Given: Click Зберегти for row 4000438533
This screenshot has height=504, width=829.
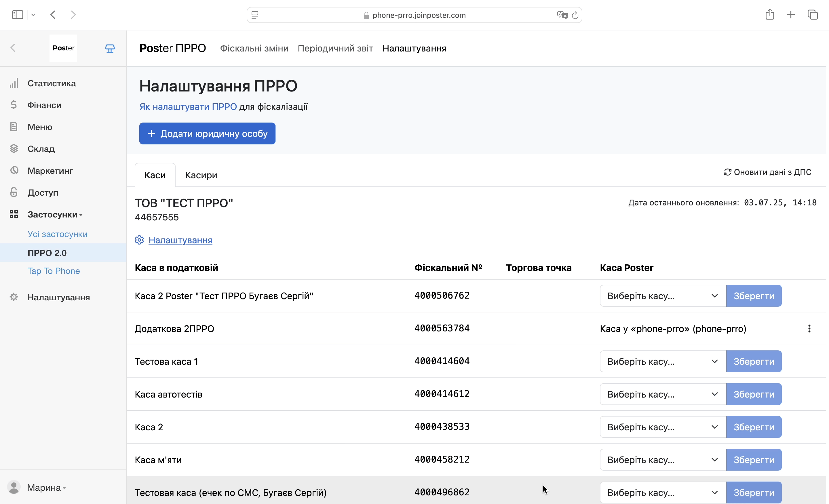Looking at the screenshot, I should [x=754, y=427].
